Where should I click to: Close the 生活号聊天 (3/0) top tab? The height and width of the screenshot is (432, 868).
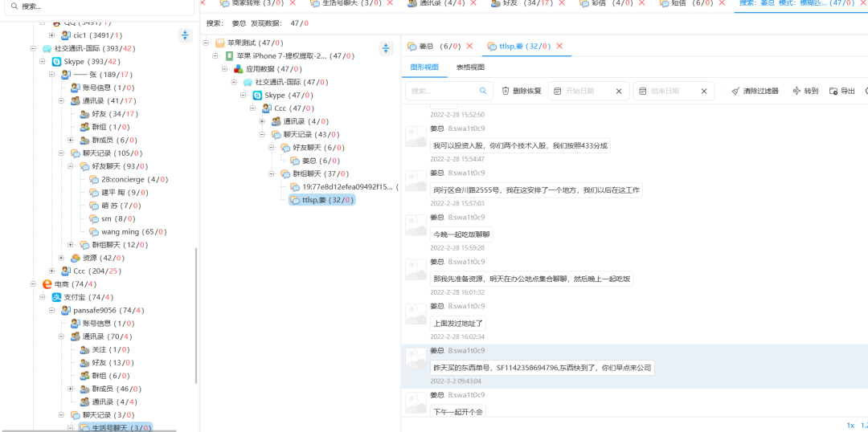(391, 2)
